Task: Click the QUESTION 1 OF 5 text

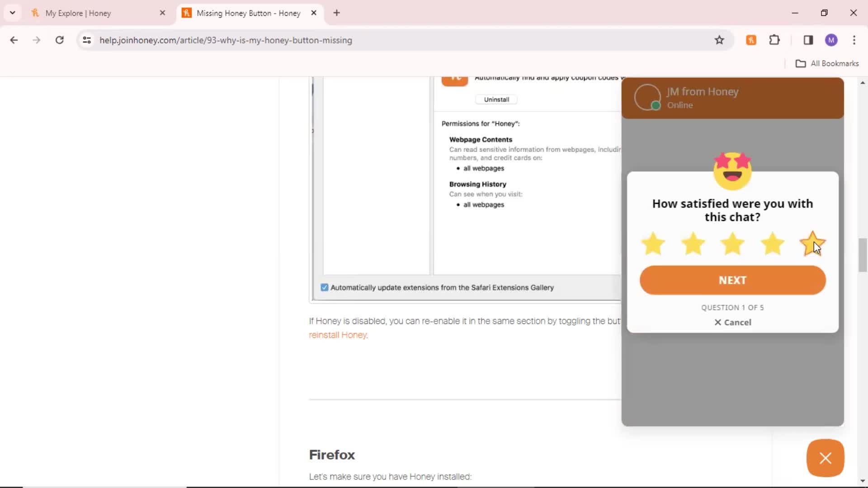Action: coord(732,308)
